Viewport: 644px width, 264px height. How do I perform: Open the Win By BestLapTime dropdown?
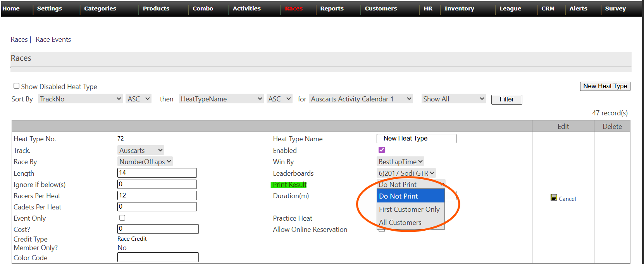click(400, 162)
